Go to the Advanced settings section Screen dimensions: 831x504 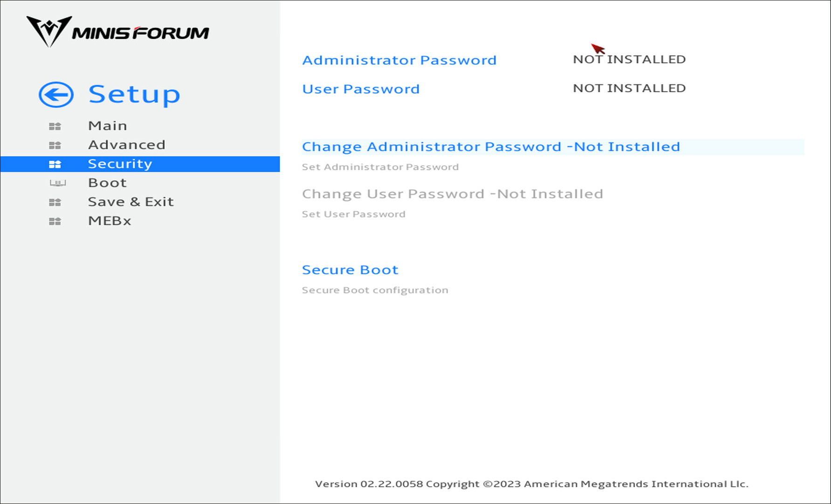[x=127, y=145]
